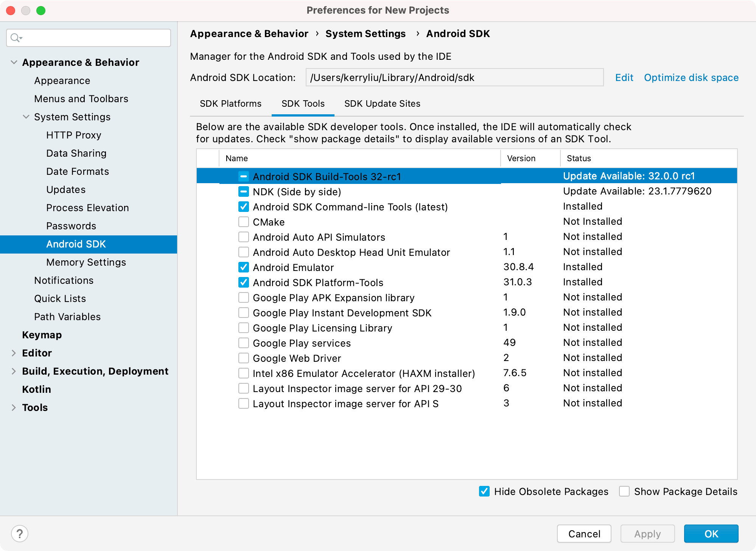Check Intel x86 Emulator Accelerator (HAXM installer)

point(244,373)
